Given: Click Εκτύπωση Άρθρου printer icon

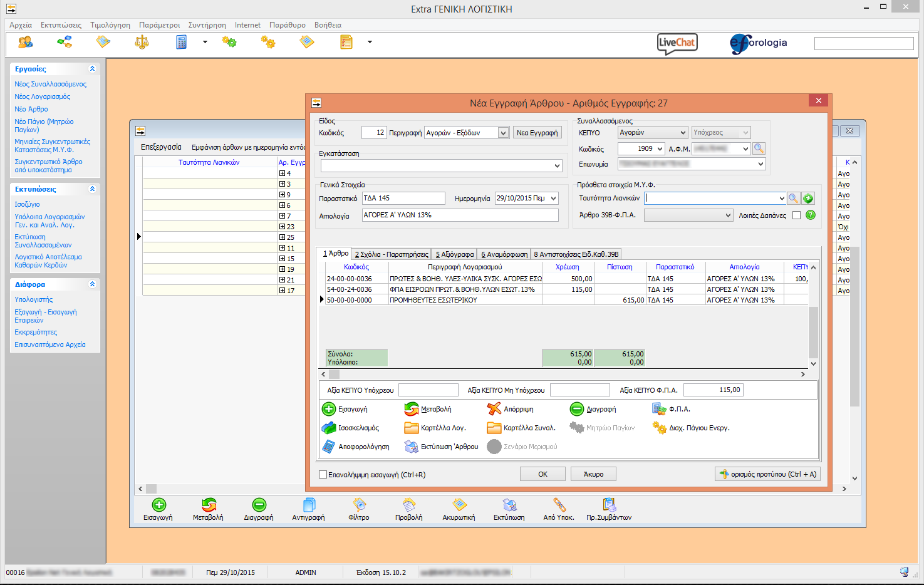Looking at the screenshot, I should [x=412, y=447].
